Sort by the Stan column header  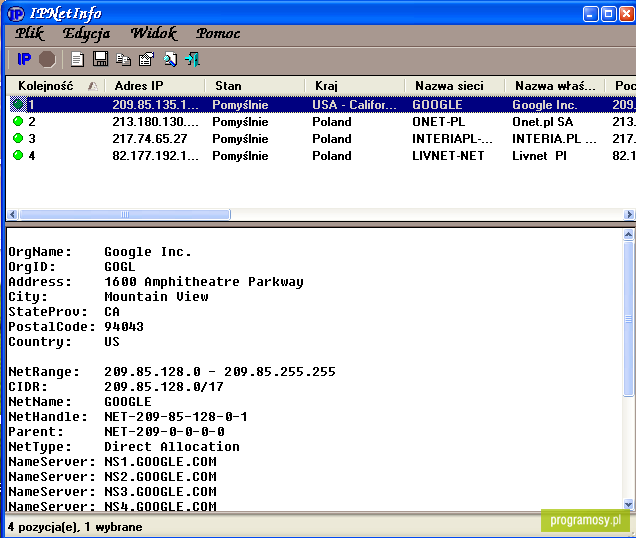tap(255, 86)
